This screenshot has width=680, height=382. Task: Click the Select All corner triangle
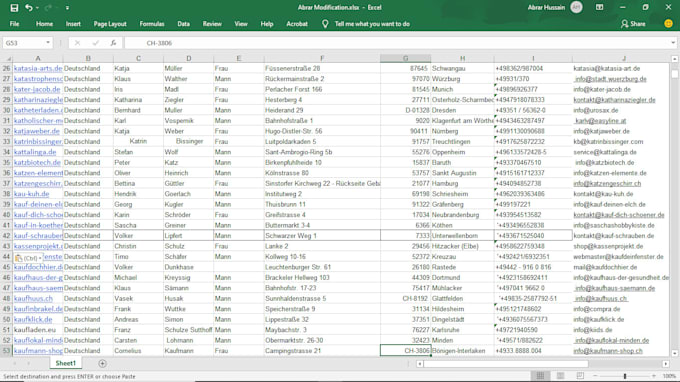pos(7,58)
